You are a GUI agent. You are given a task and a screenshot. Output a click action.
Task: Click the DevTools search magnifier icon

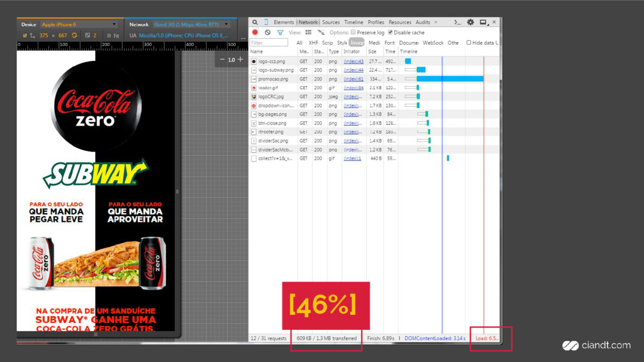pyautogui.click(x=255, y=22)
